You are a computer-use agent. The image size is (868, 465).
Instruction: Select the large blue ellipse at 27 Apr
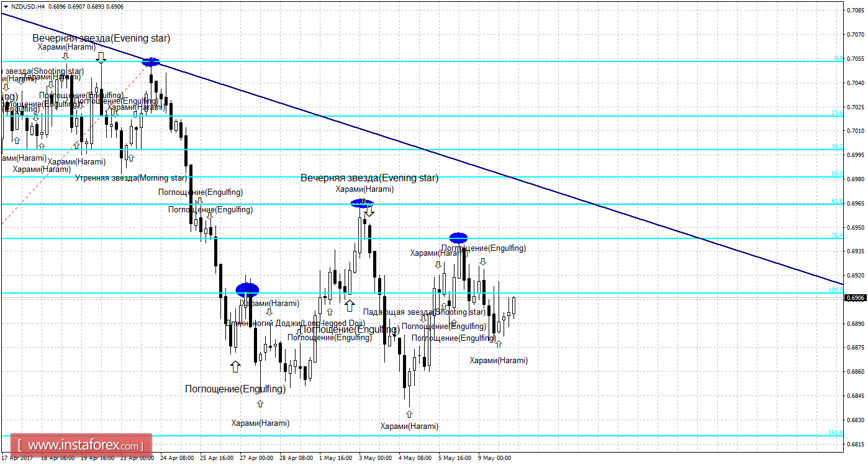coord(247,289)
